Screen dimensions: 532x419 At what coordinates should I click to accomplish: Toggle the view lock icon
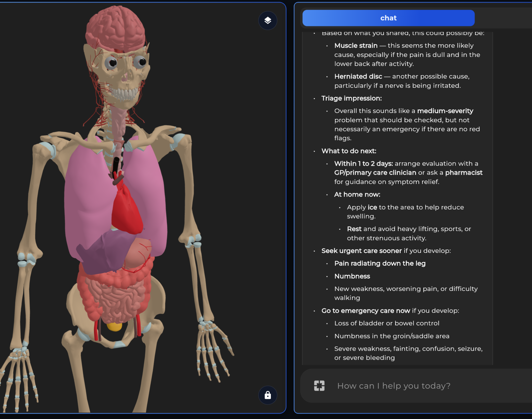268,395
